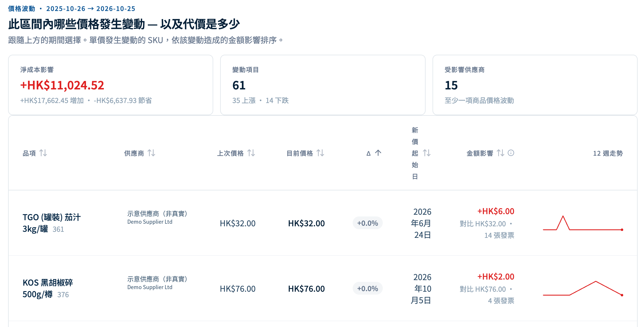The image size is (644, 327).
Task: Open the 金額影響 info tooltip icon
Action: 511,153
